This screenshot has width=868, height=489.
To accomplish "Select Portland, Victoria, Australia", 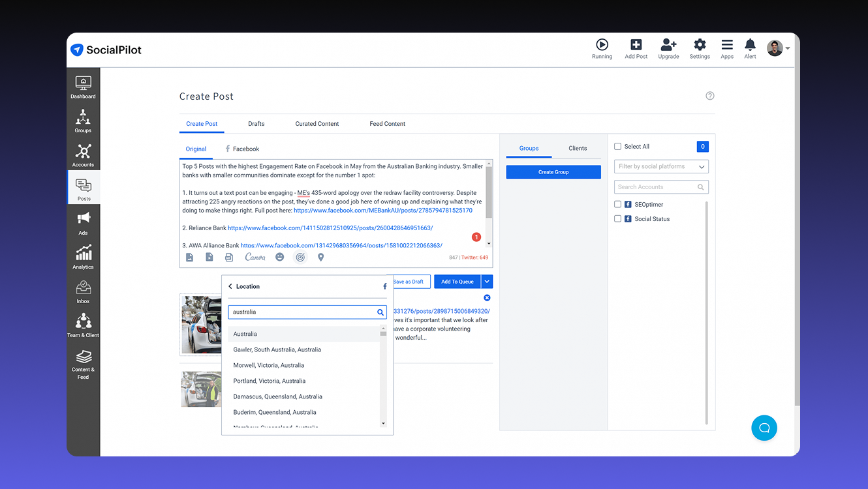I will [303, 381].
